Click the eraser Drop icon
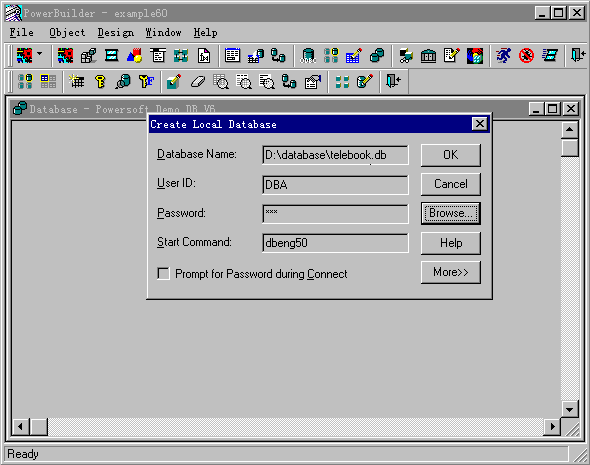 coord(198,81)
